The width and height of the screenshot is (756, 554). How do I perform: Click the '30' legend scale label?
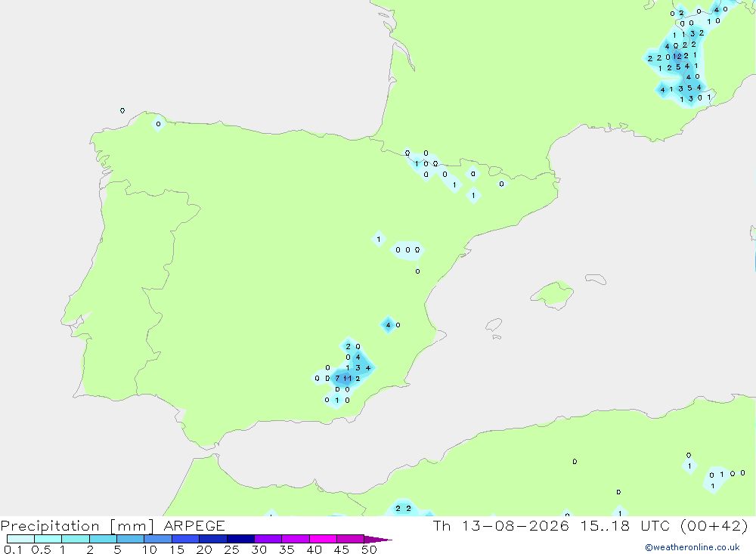coord(259,549)
